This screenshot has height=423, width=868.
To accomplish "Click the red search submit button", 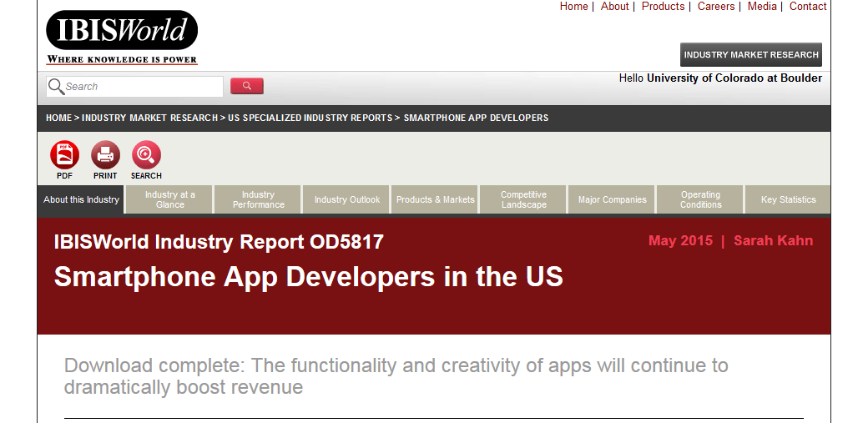I will (247, 86).
